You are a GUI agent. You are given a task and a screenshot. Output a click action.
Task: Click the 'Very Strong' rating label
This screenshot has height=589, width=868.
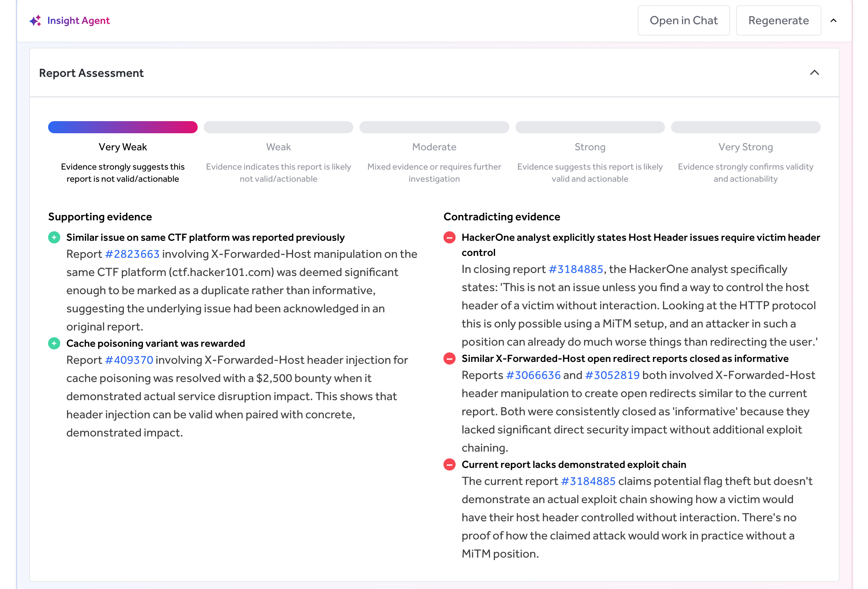tap(745, 147)
